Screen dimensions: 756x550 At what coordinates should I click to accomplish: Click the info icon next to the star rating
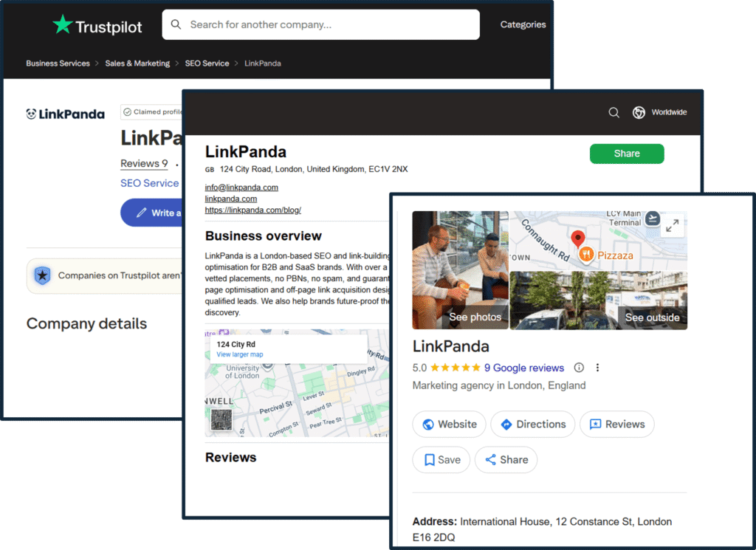pos(579,367)
